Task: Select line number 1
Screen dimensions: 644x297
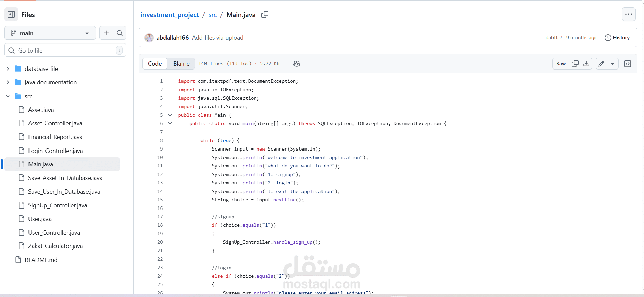Action: [x=161, y=81]
